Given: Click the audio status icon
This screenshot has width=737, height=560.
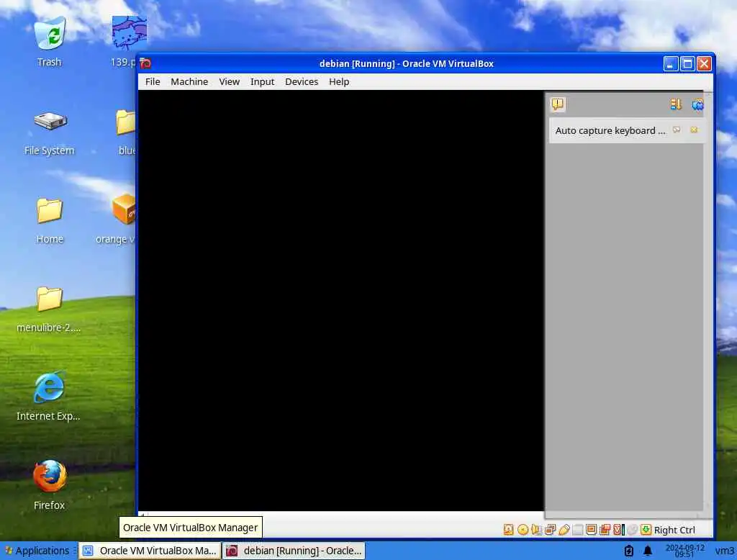Looking at the screenshot, I should pyautogui.click(x=536, y=530).
